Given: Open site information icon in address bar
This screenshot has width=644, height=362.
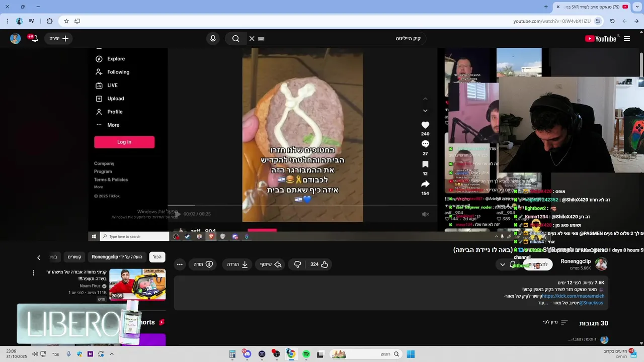Looking at the screenshot, I should pyautogui.click(x=598, y=21).
